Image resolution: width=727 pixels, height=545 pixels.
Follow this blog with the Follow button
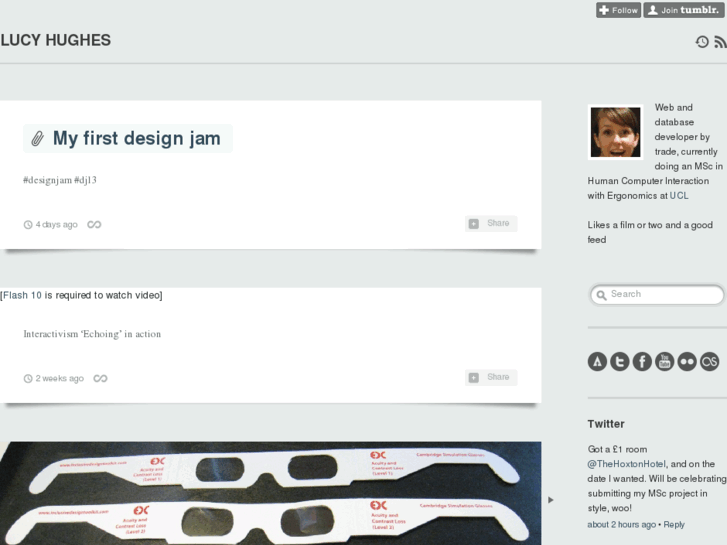619,10
